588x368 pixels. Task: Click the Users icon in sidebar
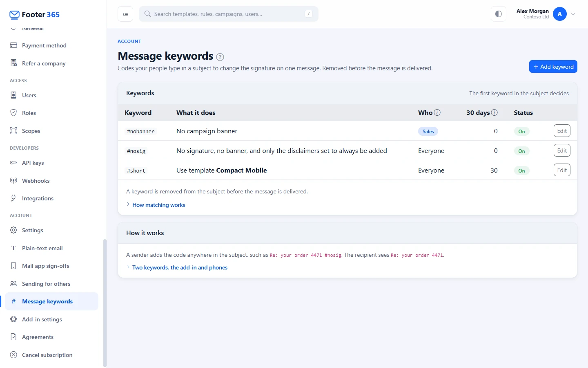coord(13,95)
